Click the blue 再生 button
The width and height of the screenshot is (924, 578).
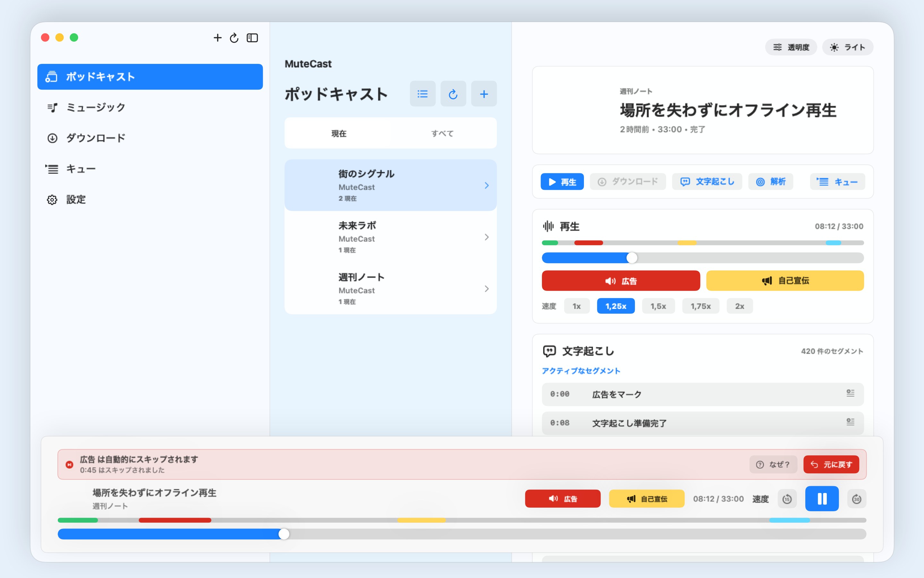[562, 181]
